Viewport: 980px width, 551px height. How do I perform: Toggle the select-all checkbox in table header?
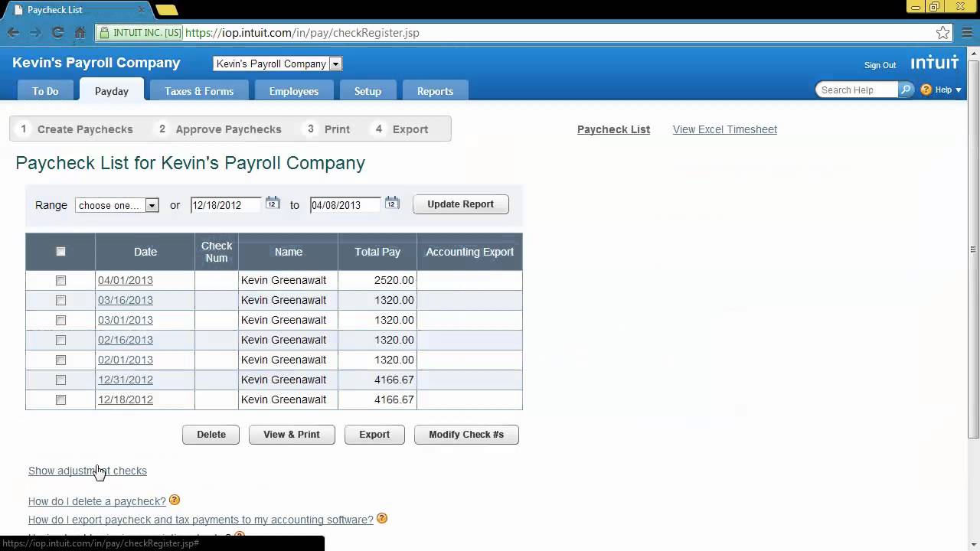point(60,252)
